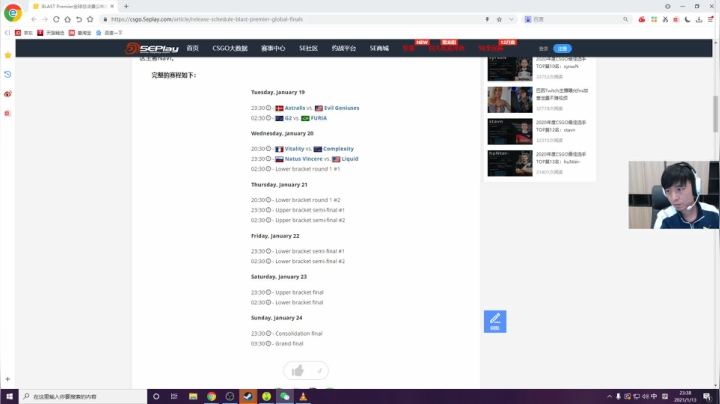The width and height of the screenshot is (720, 404).
Task: Open the 5E社区 menu item
Action: pos(309,48)
